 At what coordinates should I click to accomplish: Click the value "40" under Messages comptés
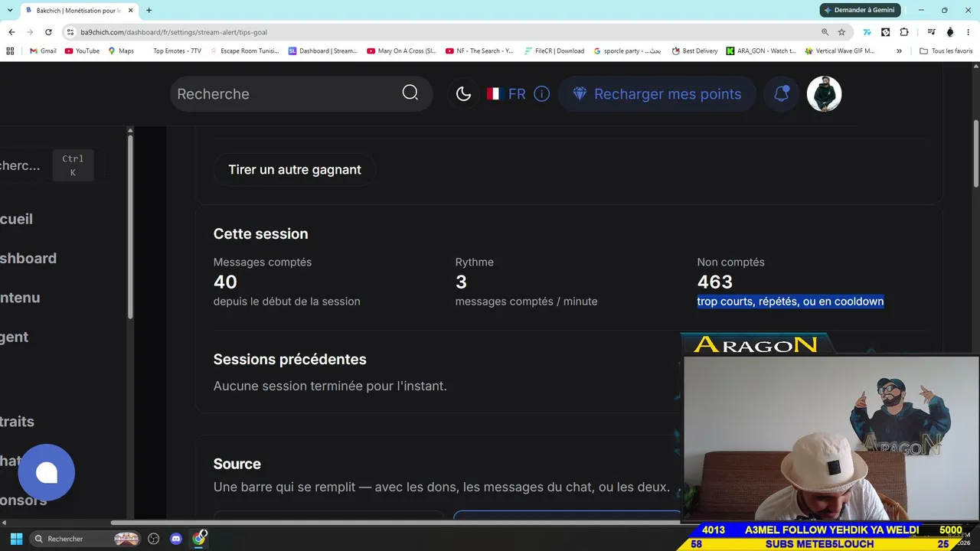pos(226,282)
